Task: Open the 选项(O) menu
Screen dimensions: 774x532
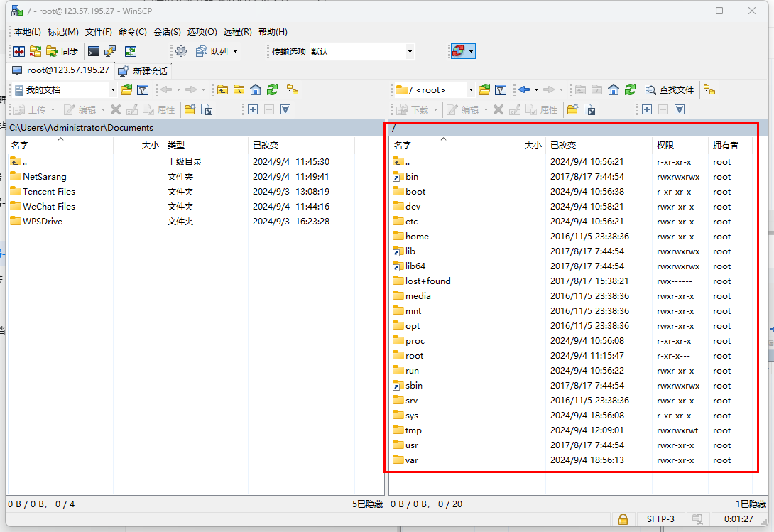Action: [202, 32]
